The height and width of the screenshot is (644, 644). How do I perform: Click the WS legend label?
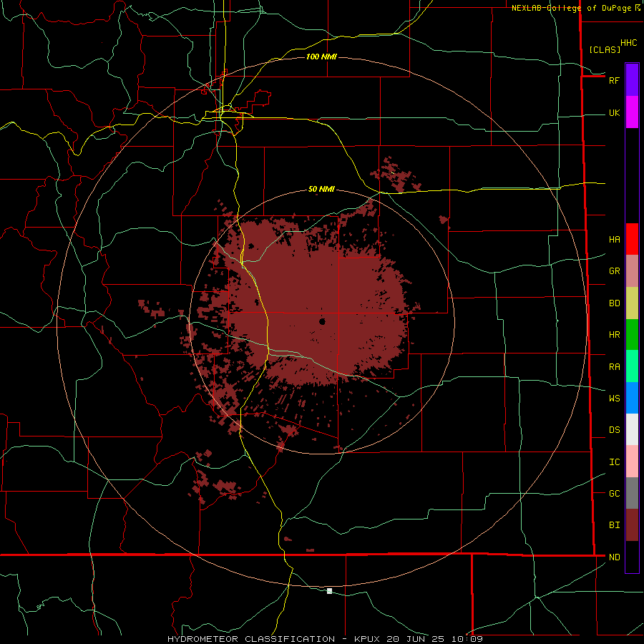(x=614, y=398)
